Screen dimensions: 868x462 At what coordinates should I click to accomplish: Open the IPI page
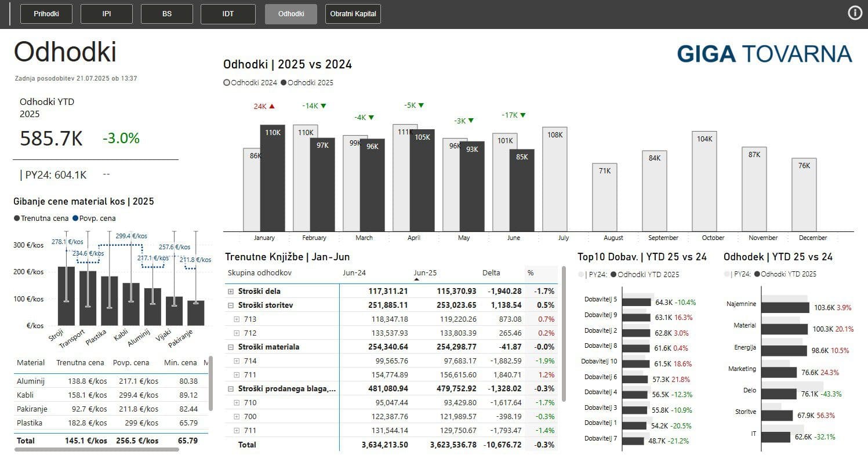(x=106, y=14)
